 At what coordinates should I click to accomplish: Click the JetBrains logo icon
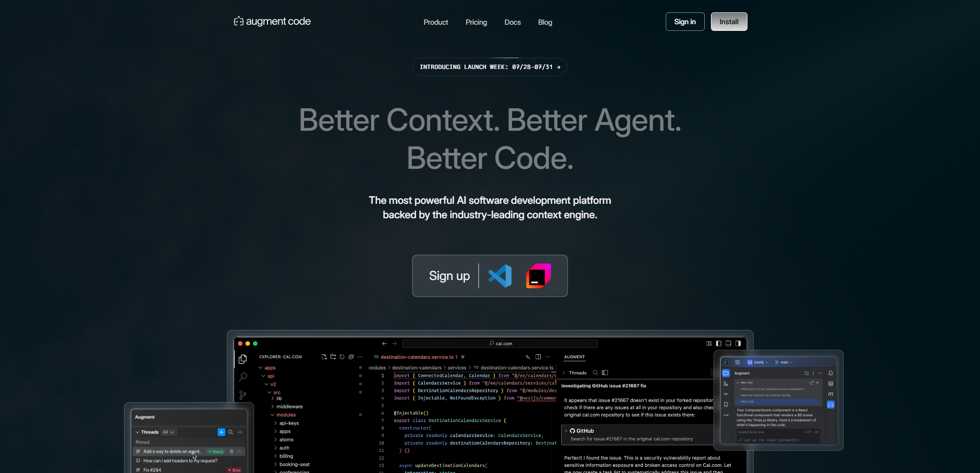pyautogui.click(x=539, y=276)
